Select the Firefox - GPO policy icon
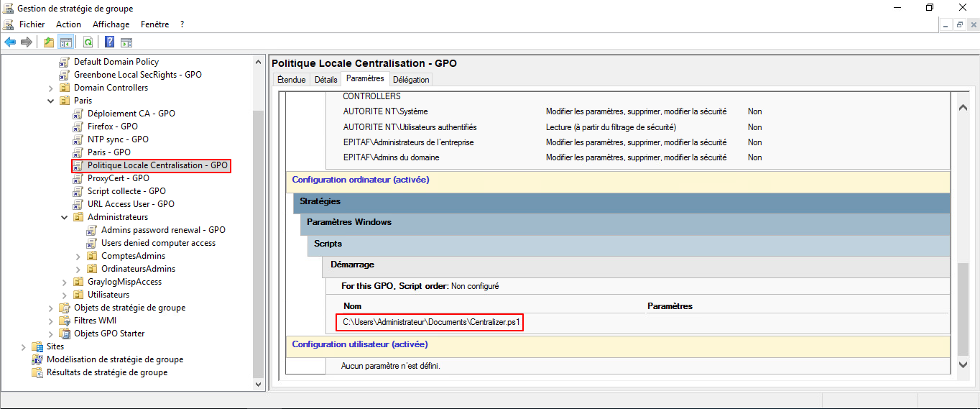Screen dimensions: 980x409 (78, 127)
